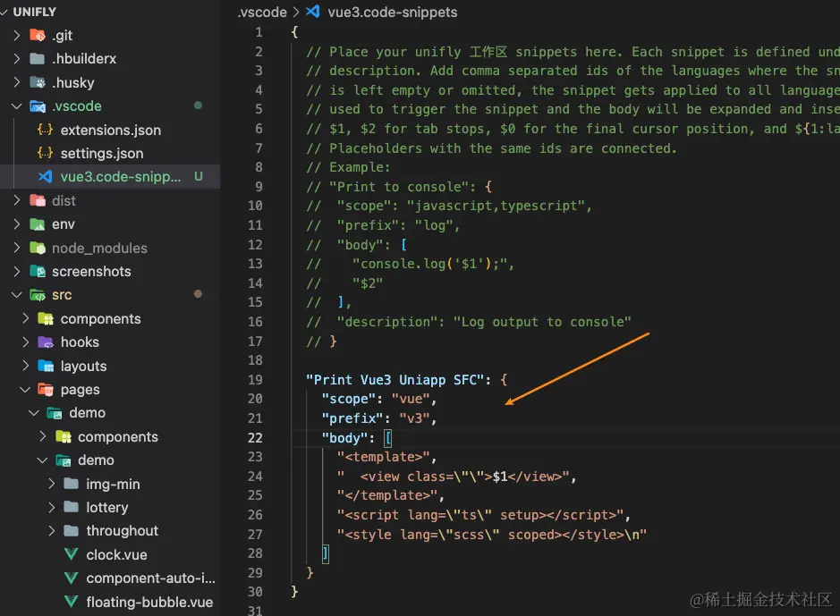Click the VS Code icon in breadcrumb
The height and width of the screenshot is (616, 840).
tap(313, 12)
